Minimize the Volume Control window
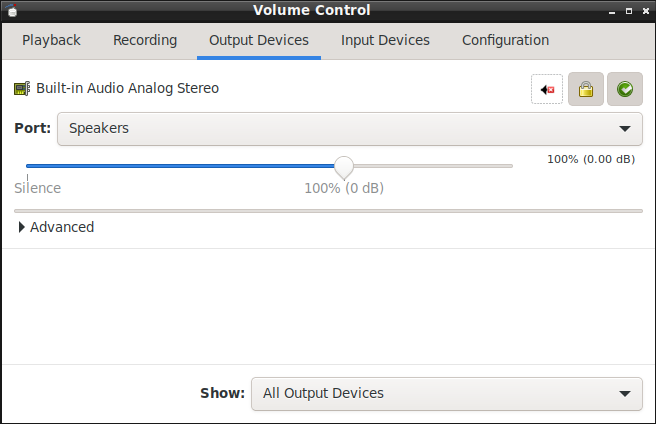The height and width of the screenshot is (424, 656). tap(611, 11)
